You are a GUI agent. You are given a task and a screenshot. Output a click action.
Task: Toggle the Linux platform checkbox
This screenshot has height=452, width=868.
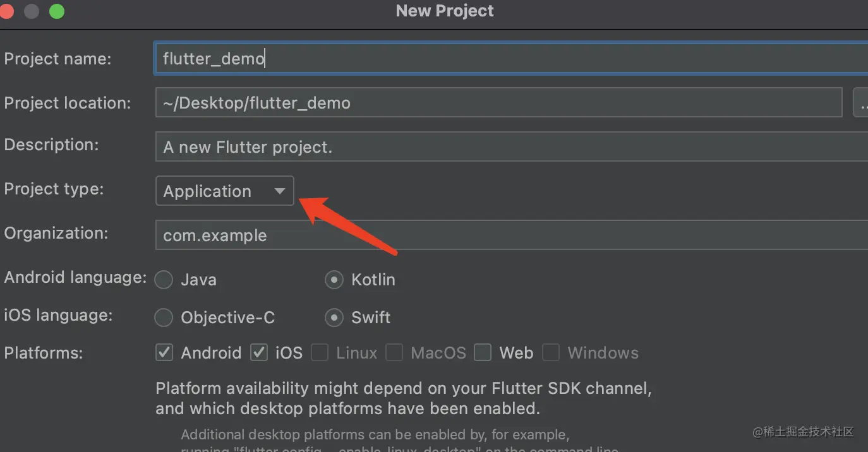320,352
